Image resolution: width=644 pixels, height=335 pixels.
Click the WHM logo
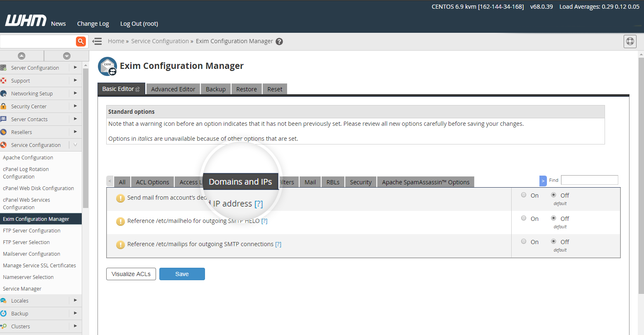tap(26, 21)
